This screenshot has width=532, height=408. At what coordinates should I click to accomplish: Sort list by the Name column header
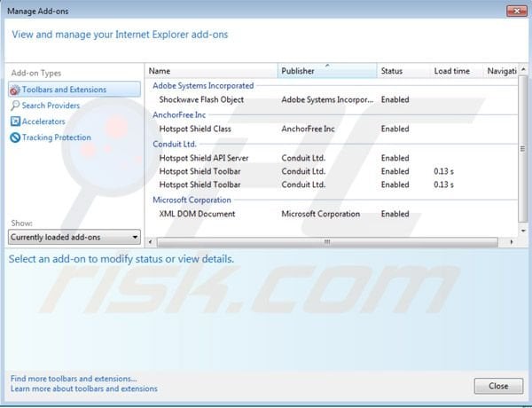point(211,71)
